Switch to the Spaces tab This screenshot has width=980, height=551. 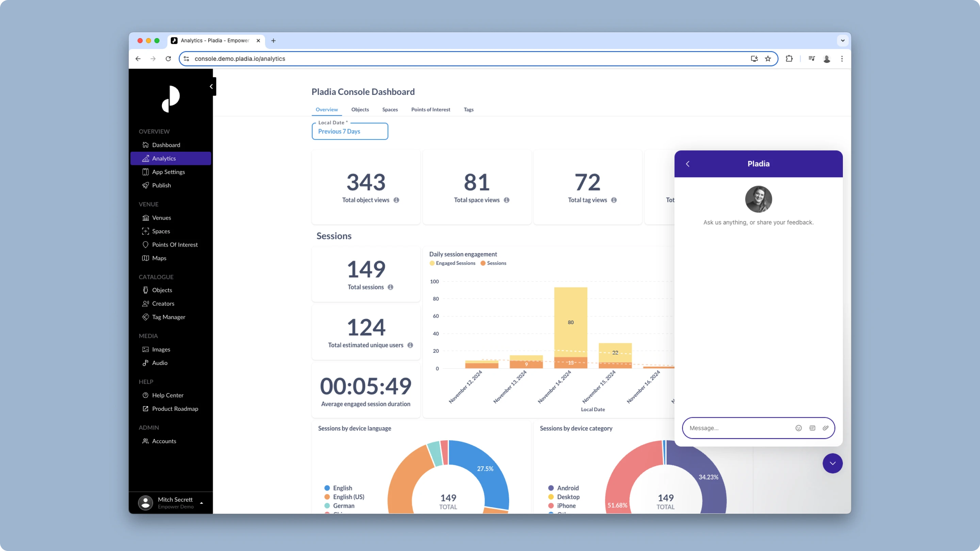tap(390, 110)
